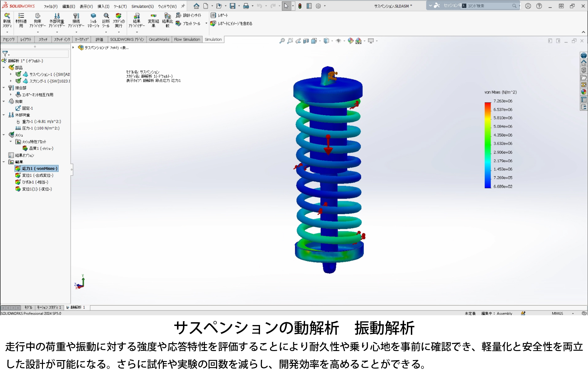Open the user login profile icon
Screen dimensions: 588x372
(x=528, y=6)
